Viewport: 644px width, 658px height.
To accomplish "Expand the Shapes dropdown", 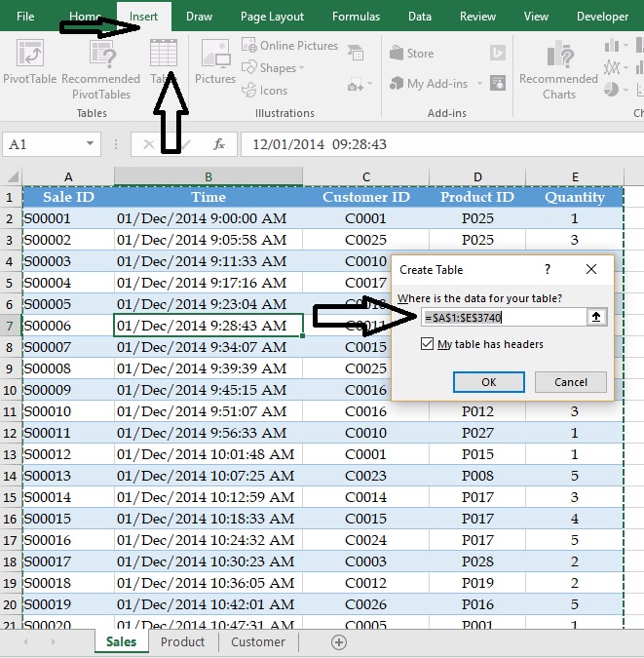I will pyautogui.click(x=302, y=68).
